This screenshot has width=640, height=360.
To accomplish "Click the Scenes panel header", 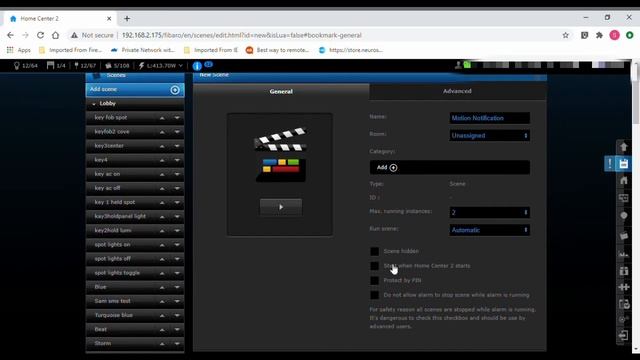I will [135, 76].
